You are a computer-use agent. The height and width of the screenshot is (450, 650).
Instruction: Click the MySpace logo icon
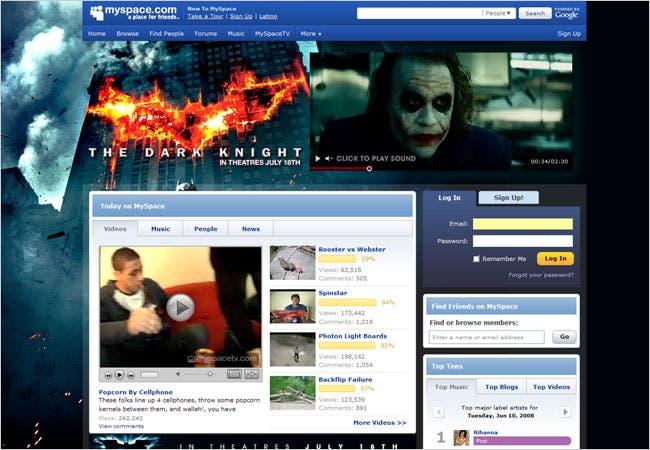[x=96, y=13]
